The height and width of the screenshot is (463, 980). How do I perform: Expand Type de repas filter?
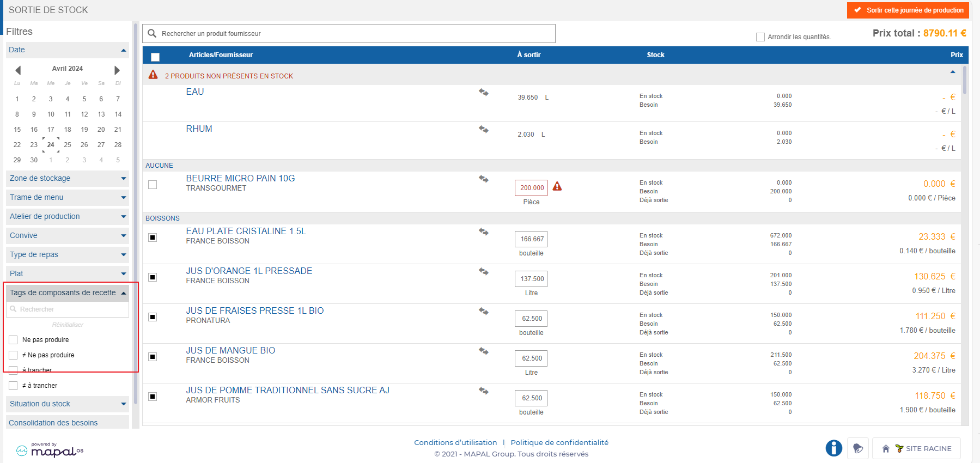pos(68,254)
